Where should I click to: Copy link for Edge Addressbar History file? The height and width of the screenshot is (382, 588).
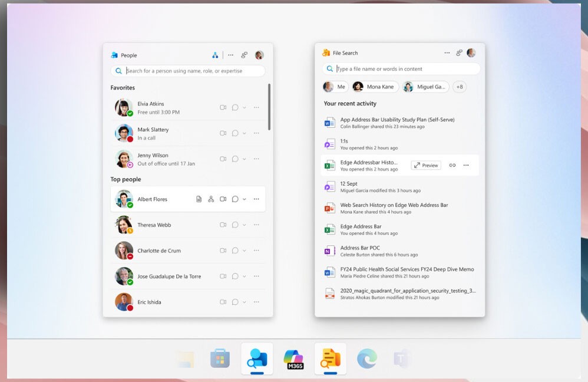click(x=452, y=165)
